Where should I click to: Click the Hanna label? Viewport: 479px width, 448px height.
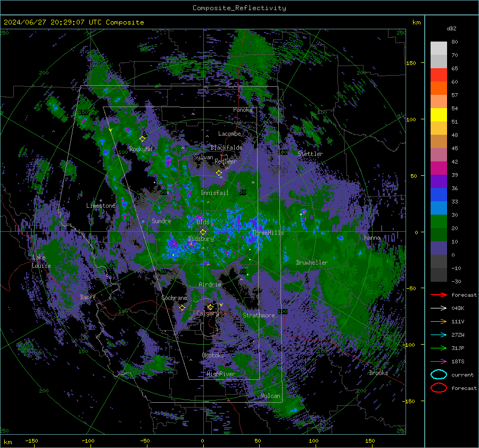[372, 238]
